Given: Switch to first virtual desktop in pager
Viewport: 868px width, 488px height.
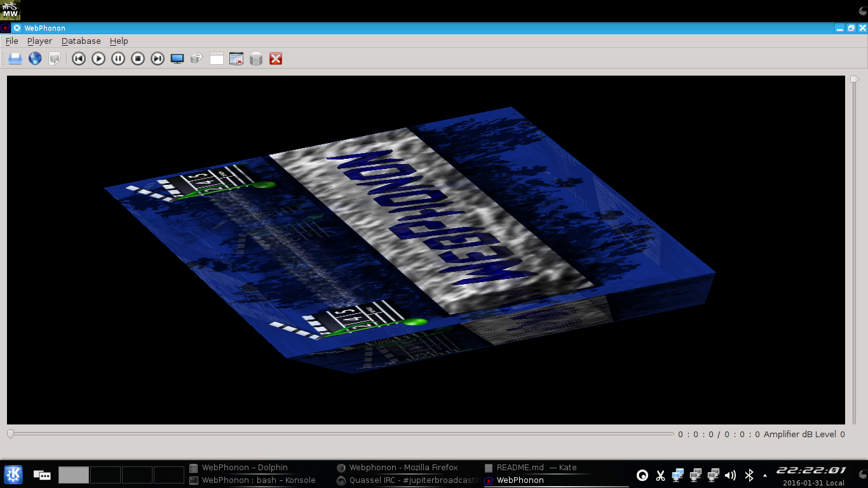Looking at the screenshot, I should tap(74, 475).
